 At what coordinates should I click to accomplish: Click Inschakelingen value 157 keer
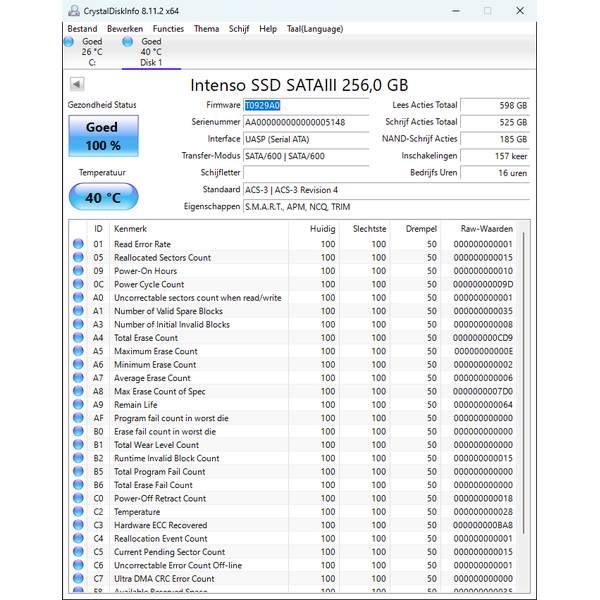pyautogui.click(x=495, y=156)
